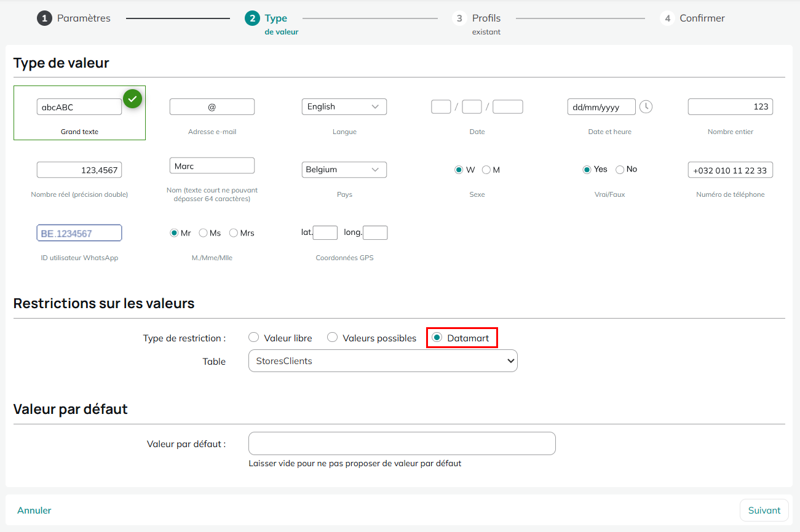Screen dimensions: 800x532
Task: Choose the No radio button
Action: point(620,169)
